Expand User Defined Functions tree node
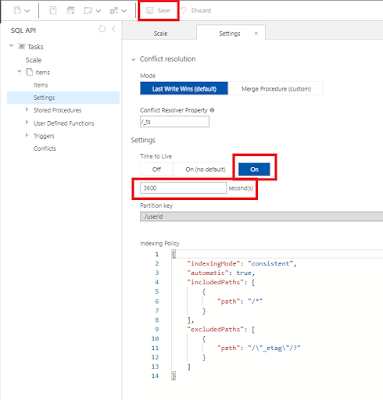Viewport: 383px width, 400px height. coord(27,122)
